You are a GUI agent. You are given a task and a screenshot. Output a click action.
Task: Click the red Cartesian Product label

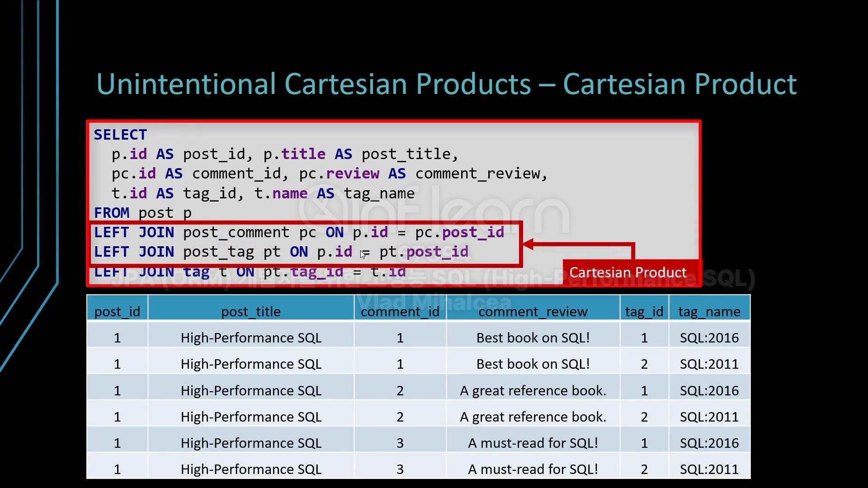click(x=627, y=272)
